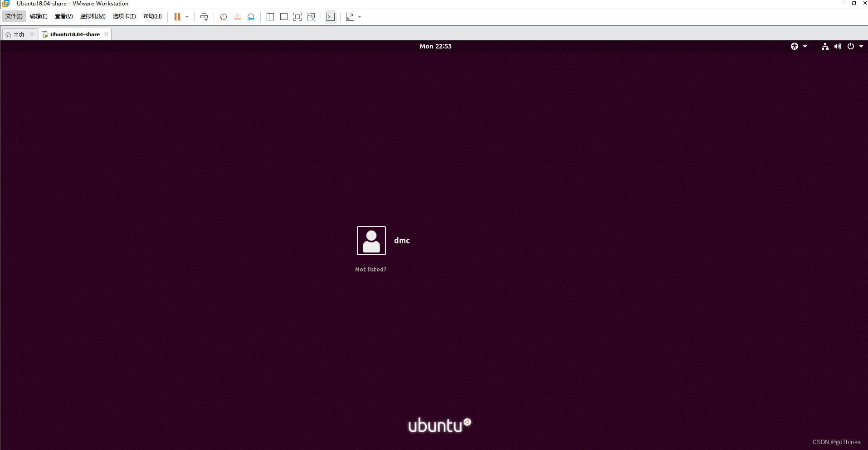Toggle the library sidebar panel
This screenshot has width=868, height=450.
click(x=270, y=17)
